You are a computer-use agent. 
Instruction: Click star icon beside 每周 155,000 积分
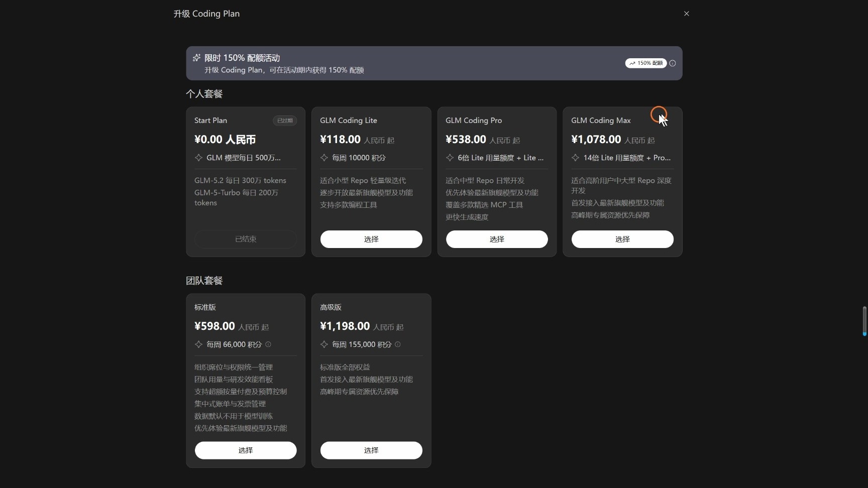[324, 344]
